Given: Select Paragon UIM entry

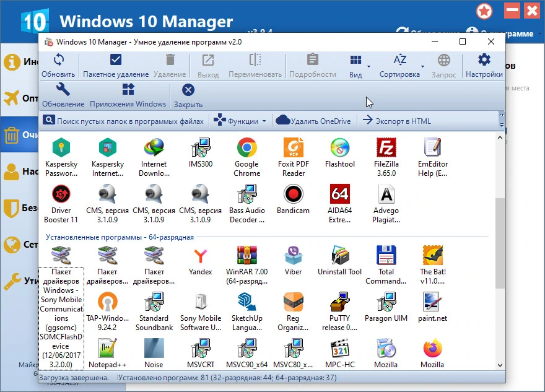Looking at the screenshot, I should pyautogui.click(x=386, y=307).
